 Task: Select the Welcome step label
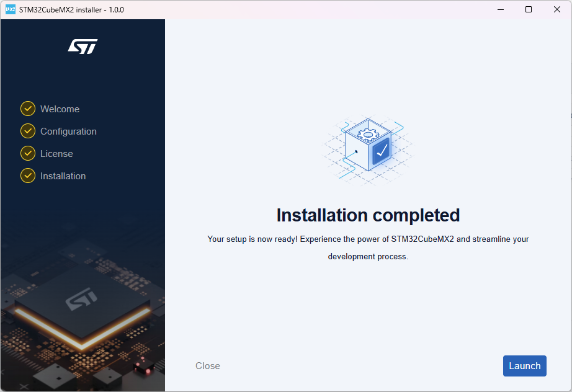point(60,109)
